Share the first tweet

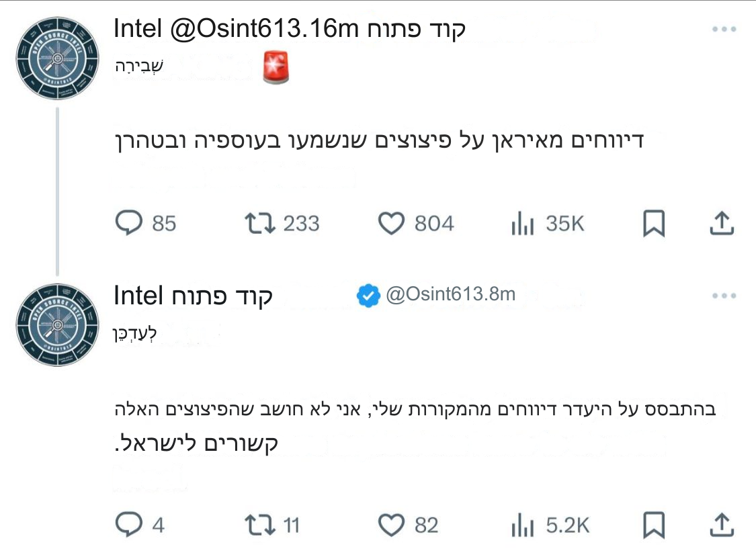(x=720, y=223)
